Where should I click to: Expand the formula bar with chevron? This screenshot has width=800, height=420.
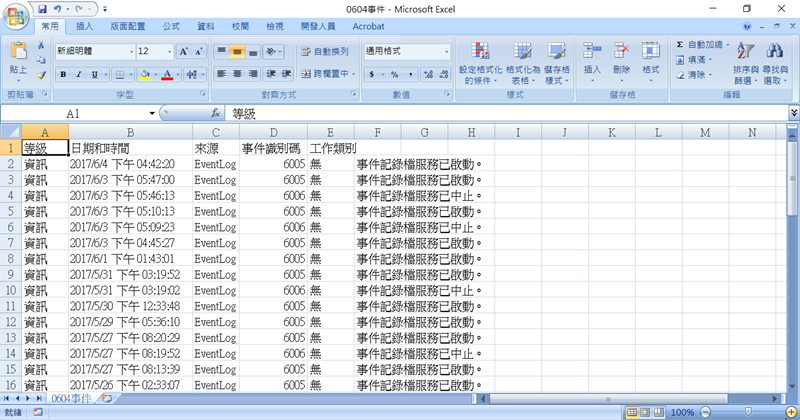tap(793, 113)
